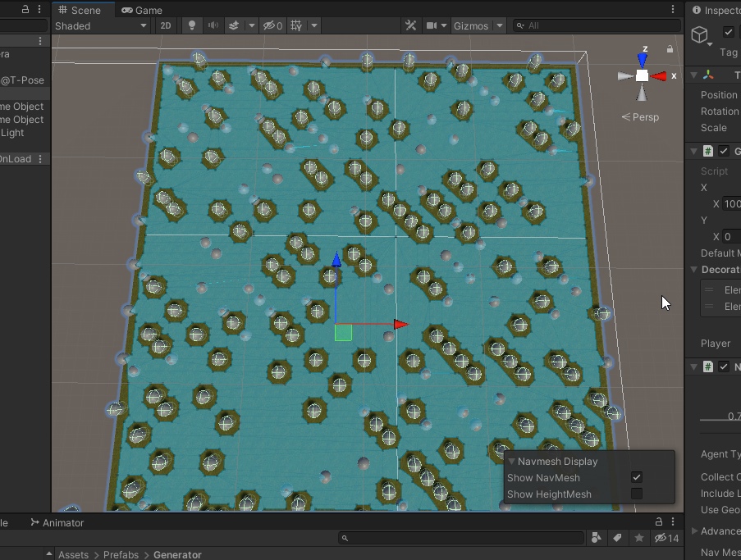Click the favorites star icon
Viewport: 741px width, 560px height.
pos(639,538)
